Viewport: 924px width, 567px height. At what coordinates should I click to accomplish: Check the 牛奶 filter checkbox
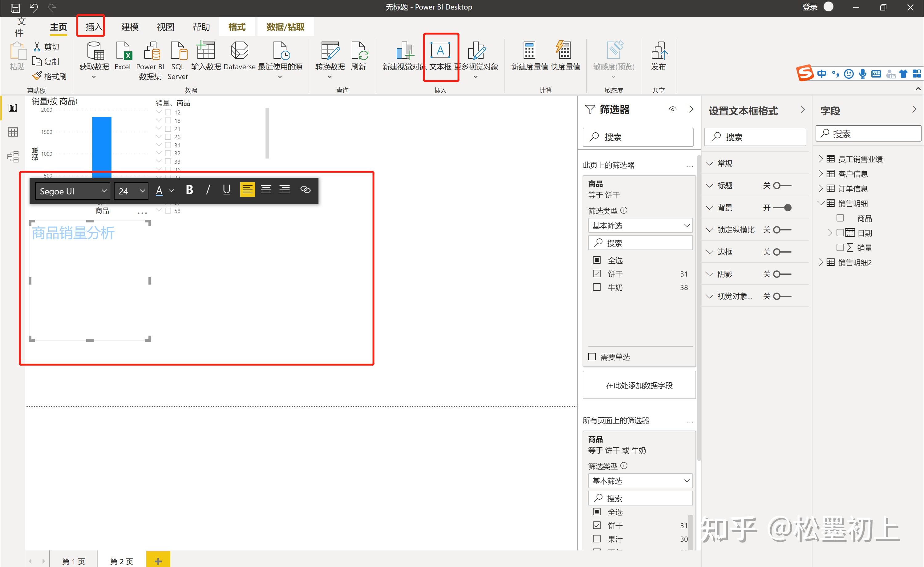[597, 287]
